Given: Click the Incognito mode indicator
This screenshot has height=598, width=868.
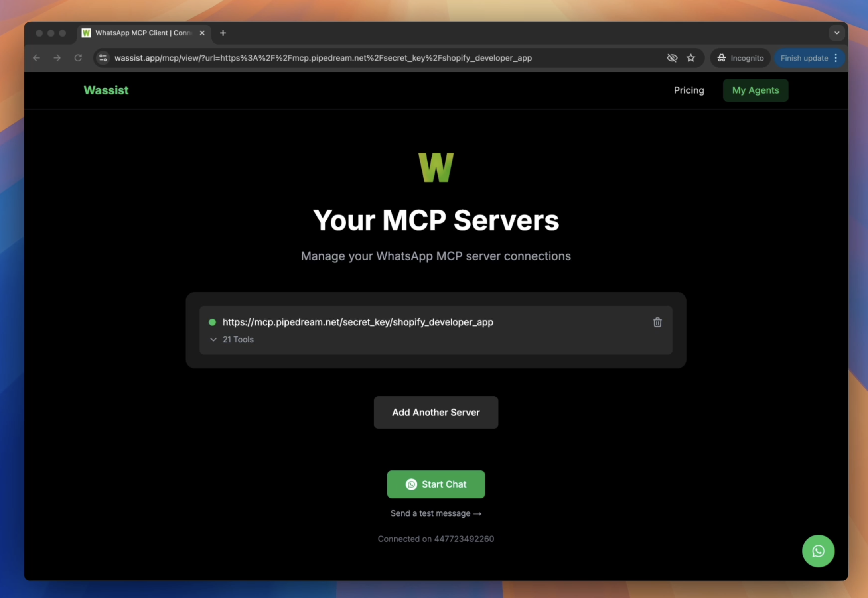Looking at the screenshot, I should click(x=740, y=58).
